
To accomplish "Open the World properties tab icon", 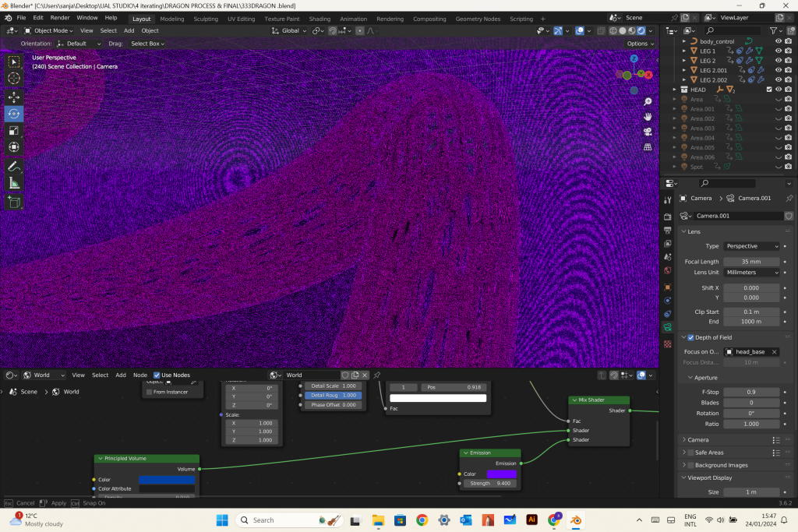I will (x=668, y=270).
